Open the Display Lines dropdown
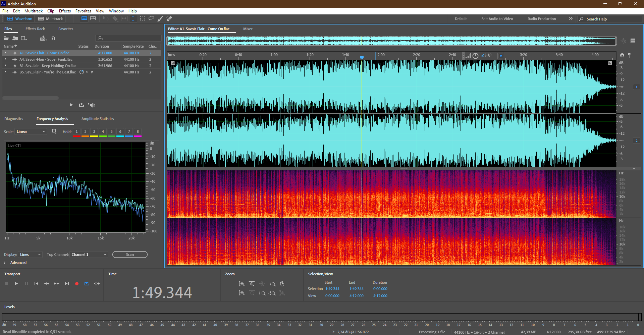Screen dimensions: 644x335 click(30, 255)
